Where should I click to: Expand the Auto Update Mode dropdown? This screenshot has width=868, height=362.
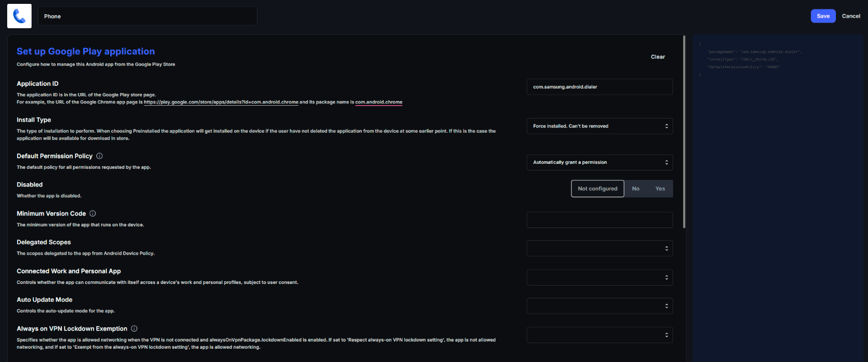click(x=600, y=306)
